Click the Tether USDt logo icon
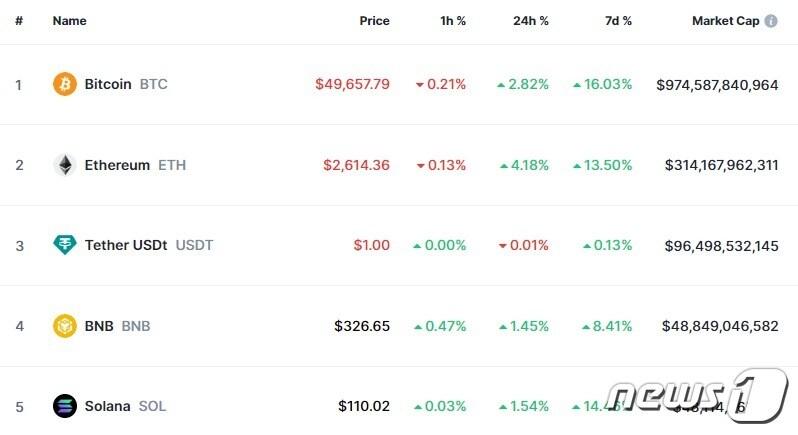Viewport: 798px width, 435px height. (65, 245)
